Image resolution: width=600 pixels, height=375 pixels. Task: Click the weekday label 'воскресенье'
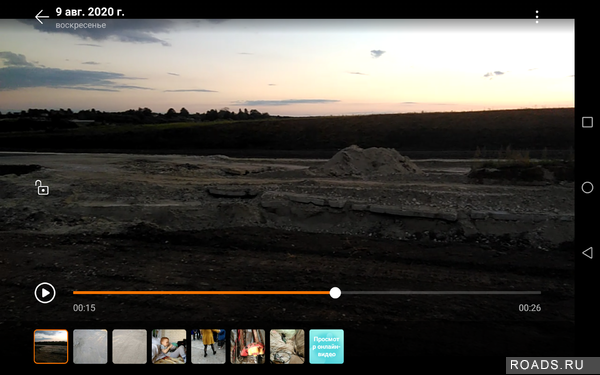[81, 25]
